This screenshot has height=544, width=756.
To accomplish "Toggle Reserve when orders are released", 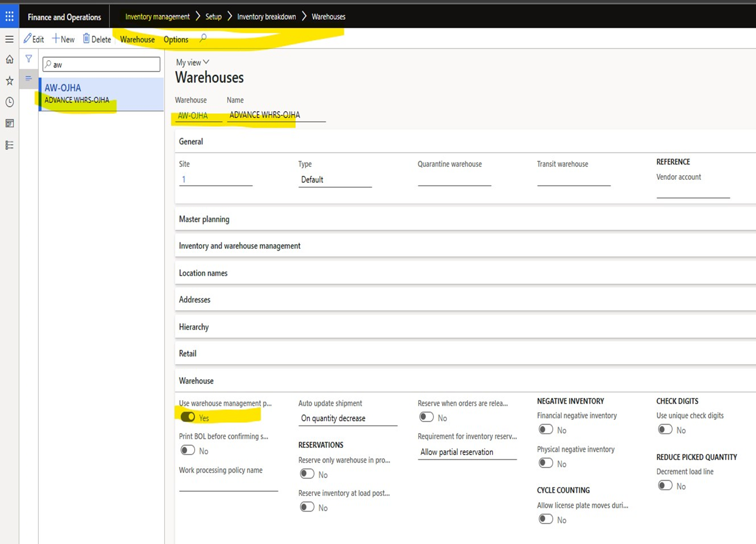I will coord(426,417).
